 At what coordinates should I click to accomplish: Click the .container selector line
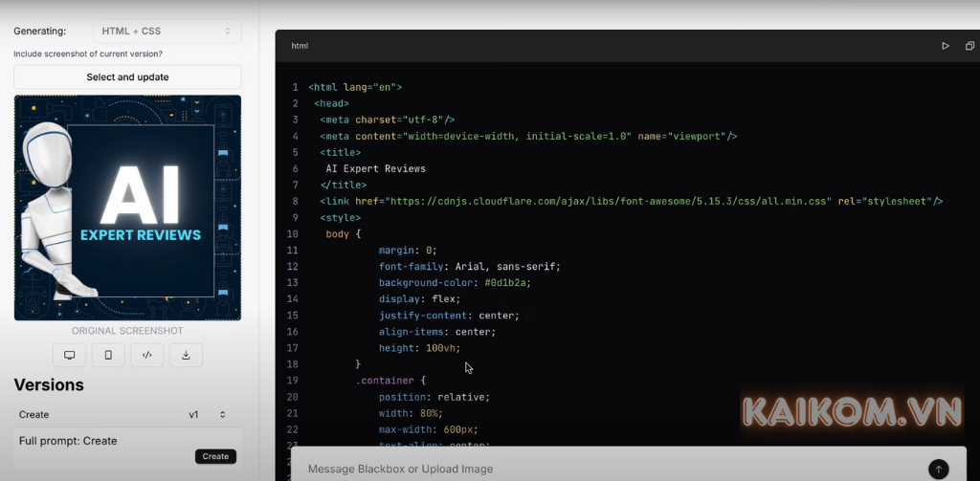click(x=390, y=381)
